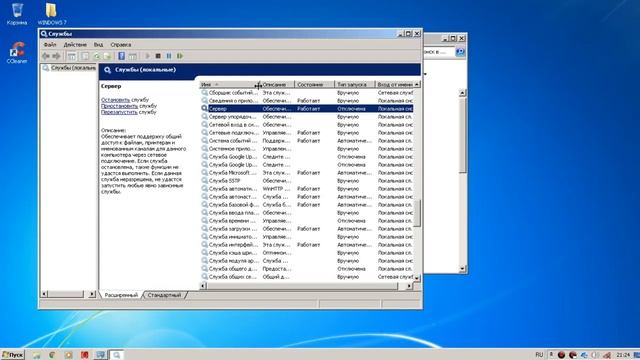Open the Действие menu

[75, 44]
